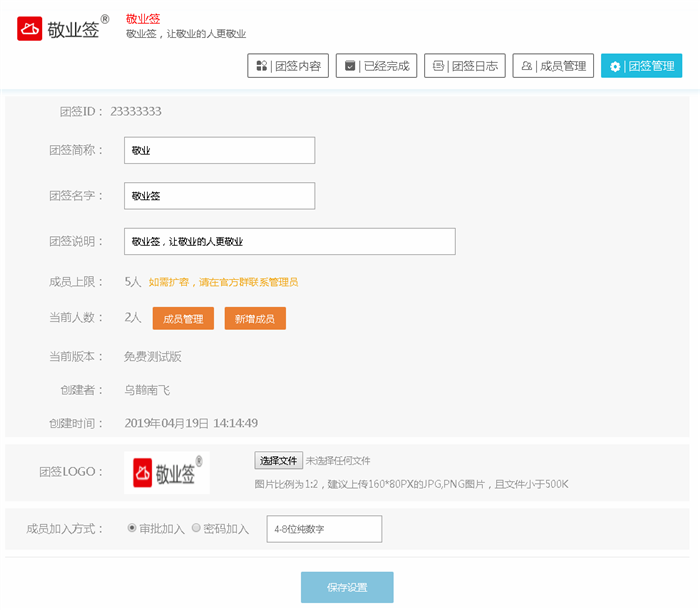Click the red 敬业签 title text in header
Viewport: 700px width, 610px height.
click(143, 19)
